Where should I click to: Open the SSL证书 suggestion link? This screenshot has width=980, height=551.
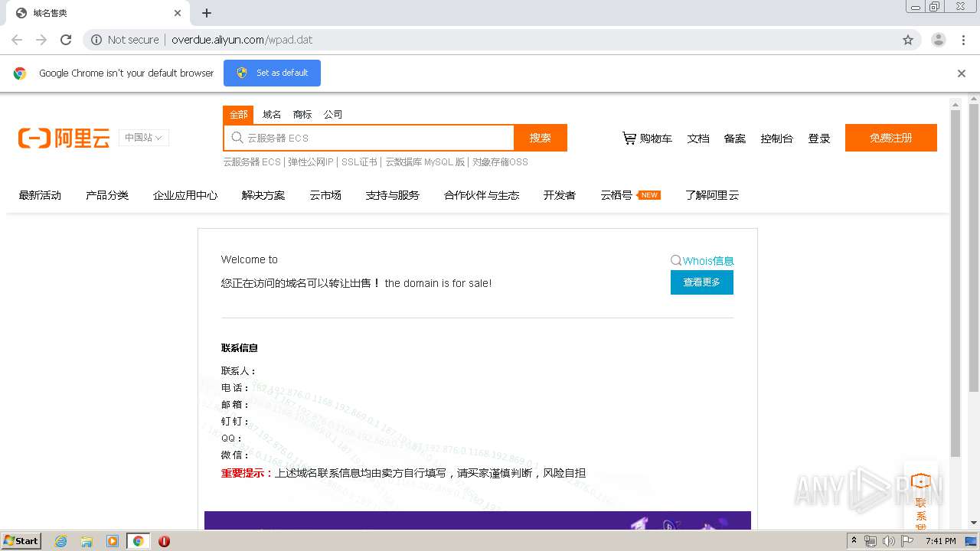point(359,162)
